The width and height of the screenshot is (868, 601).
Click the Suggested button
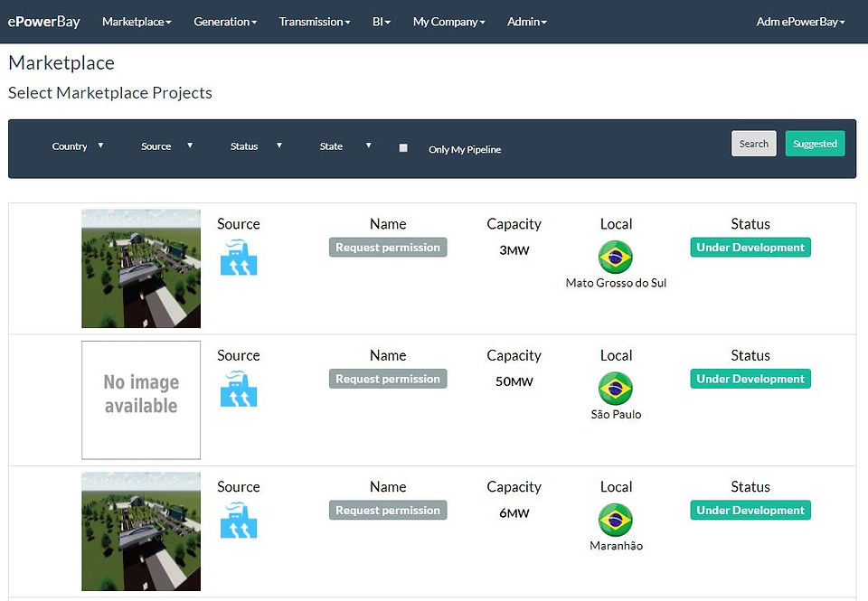[815, 144]
